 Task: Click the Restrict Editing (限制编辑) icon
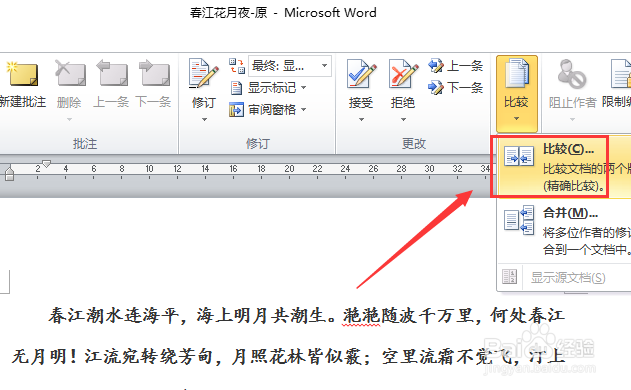coord(620,74)
